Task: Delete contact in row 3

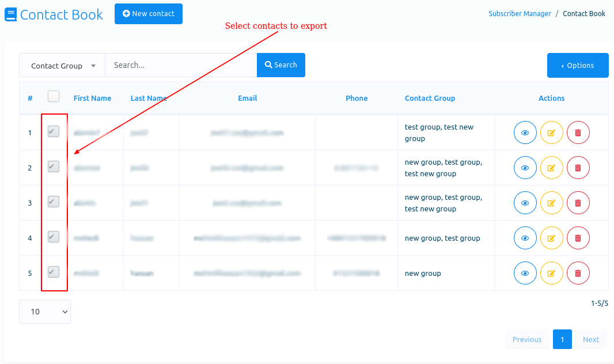Action: pyautogui.click(x=578, y=203)
